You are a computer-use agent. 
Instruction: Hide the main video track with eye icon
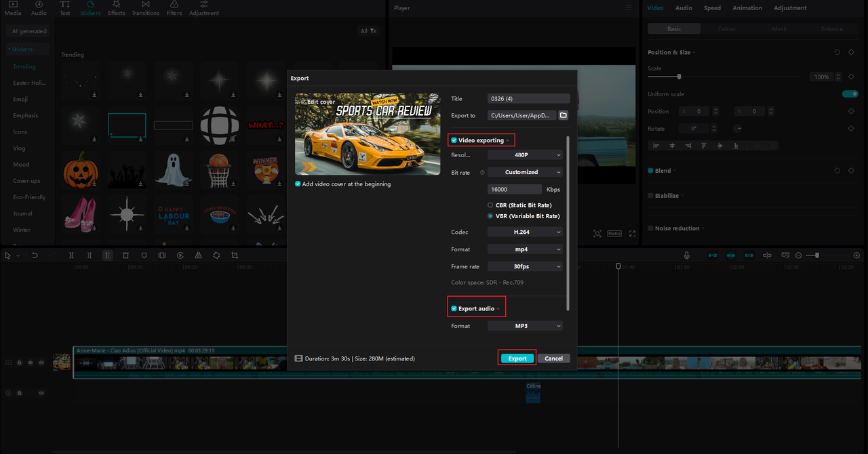[x=30, y=363]
